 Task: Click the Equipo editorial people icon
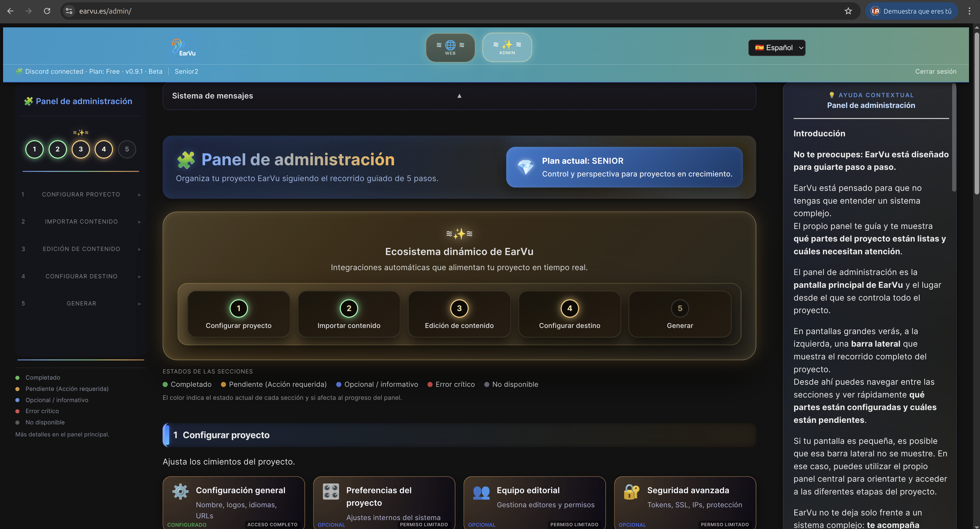click(x=481, y=492)
